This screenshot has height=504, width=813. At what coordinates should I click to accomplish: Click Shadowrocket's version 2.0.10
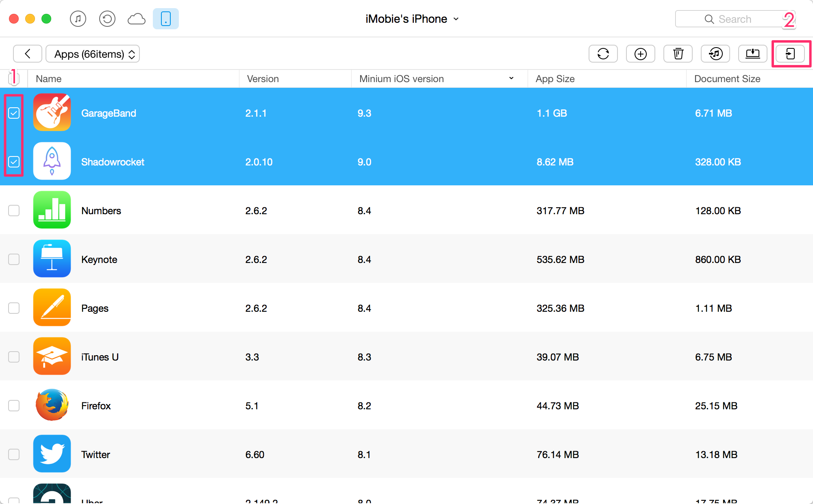[259, 162]
